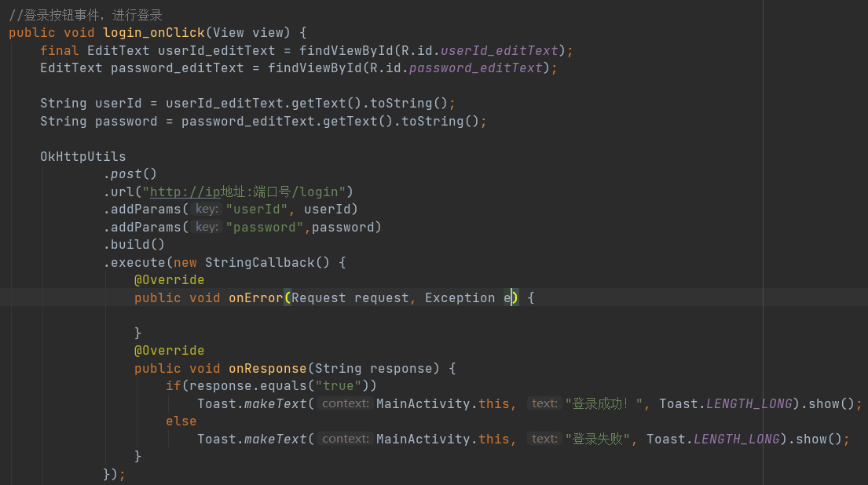Click the context: hint before MainActivity.this
The width and height of the screenshot is (868, 485).
(x=344, y=403)
